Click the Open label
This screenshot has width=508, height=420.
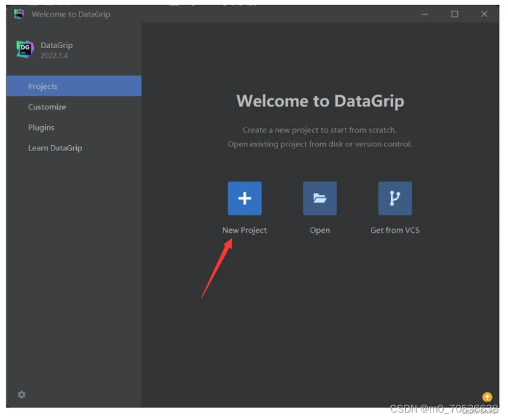320,230
